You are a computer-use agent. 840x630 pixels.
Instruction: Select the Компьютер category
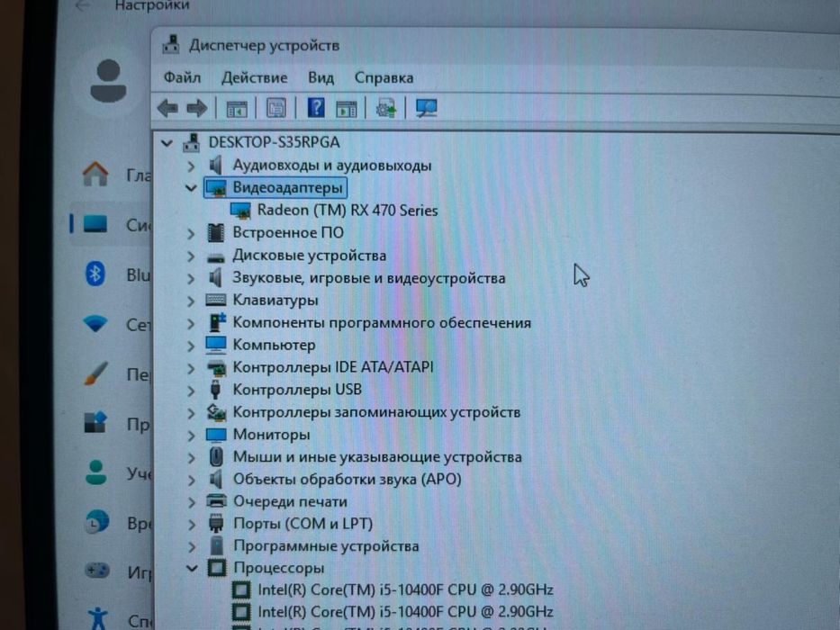274,345
